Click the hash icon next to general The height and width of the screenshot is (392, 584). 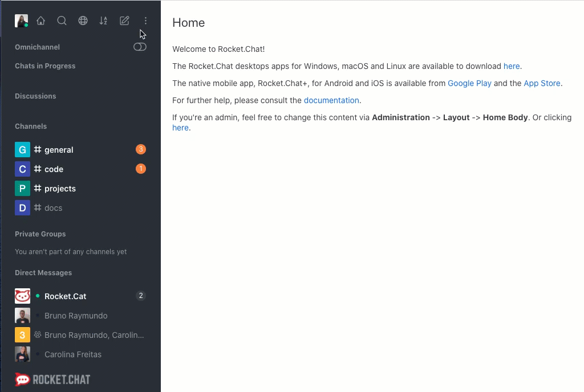[38, 149]
